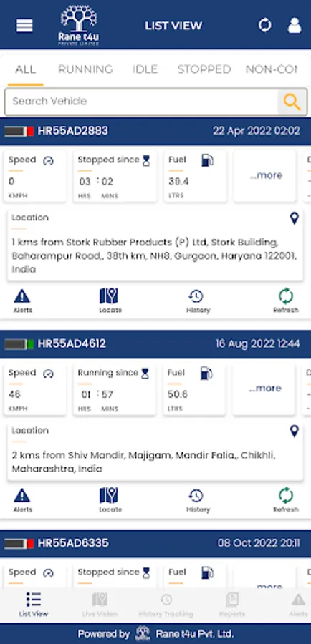Open the HR55AD6335 vehicle header

[x=155, y=543]
